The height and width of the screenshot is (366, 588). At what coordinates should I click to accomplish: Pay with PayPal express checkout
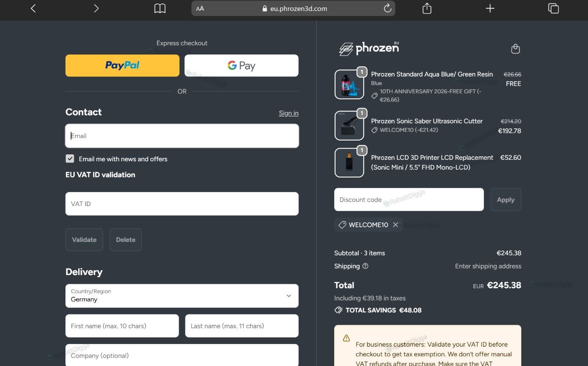pyautogui.click(x=123, y=65)
